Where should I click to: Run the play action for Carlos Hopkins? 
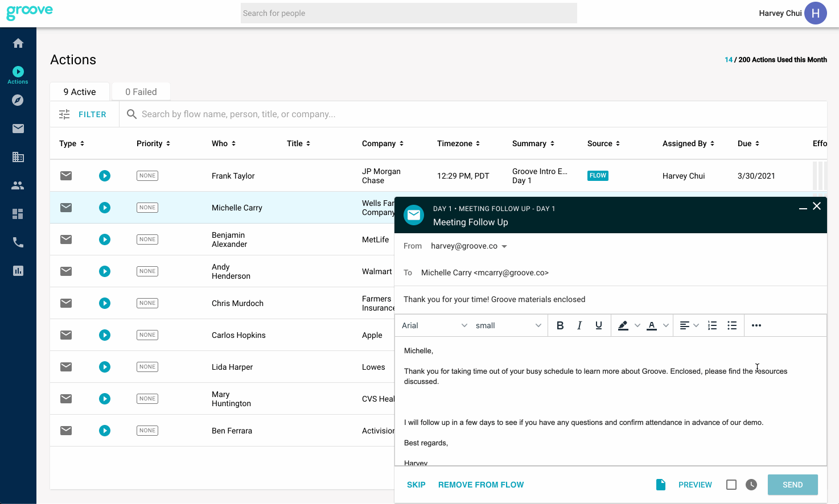tap(105, 335)
